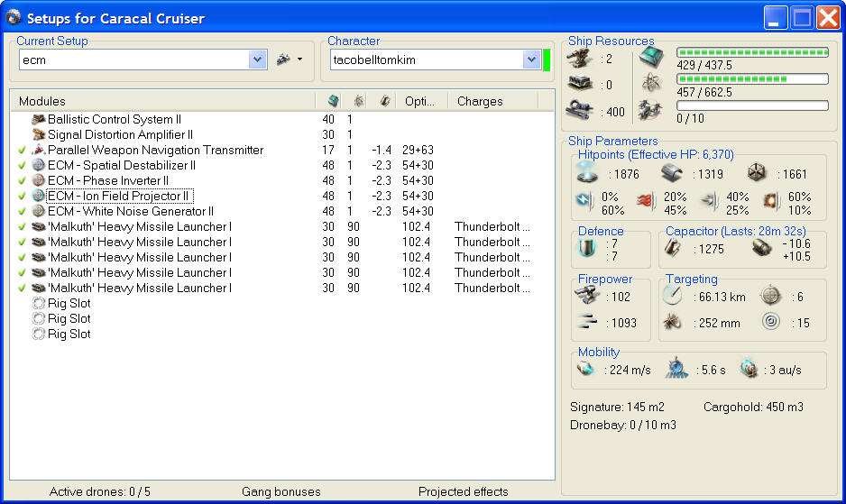Click the capacitor capacity icon showing 1275
The width and height of the screenshot is (846, 504).
click(673, 248)
